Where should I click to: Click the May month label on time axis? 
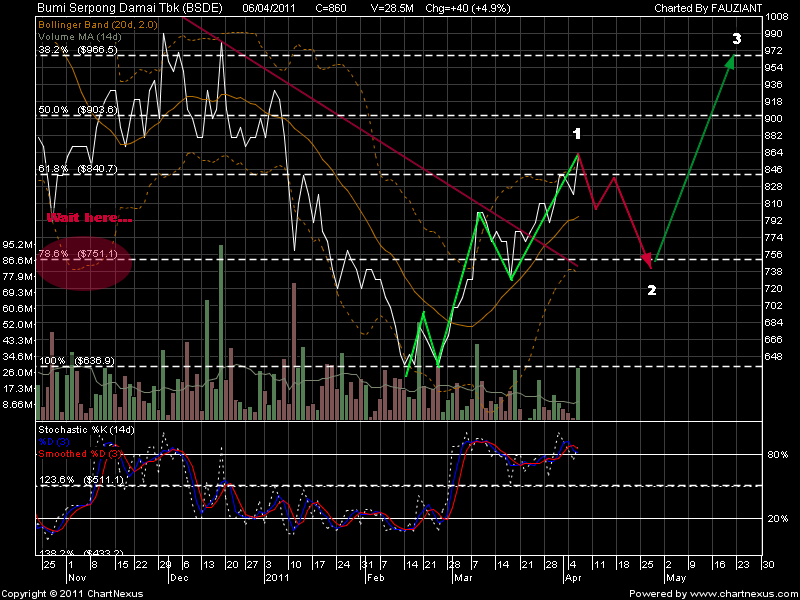(x=676, y=578)
